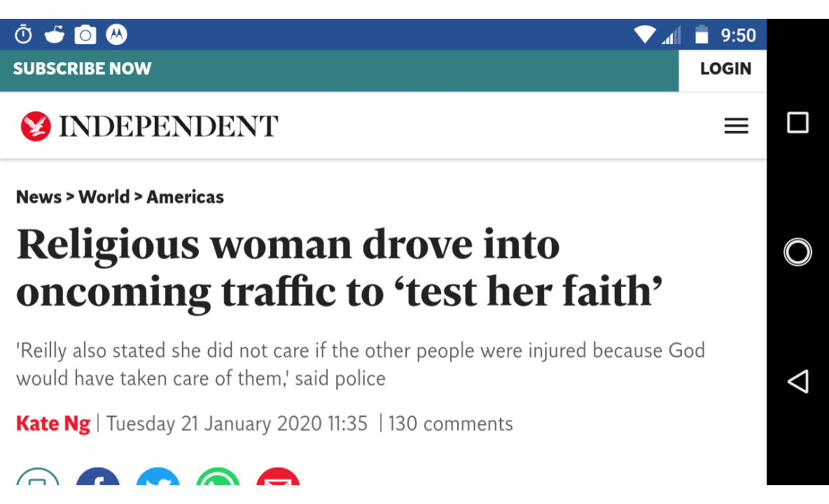Open author Kate Ng's profile link
Image resolution: width=829 pixels, height=504 pixels.
click(x=53, y=424)
